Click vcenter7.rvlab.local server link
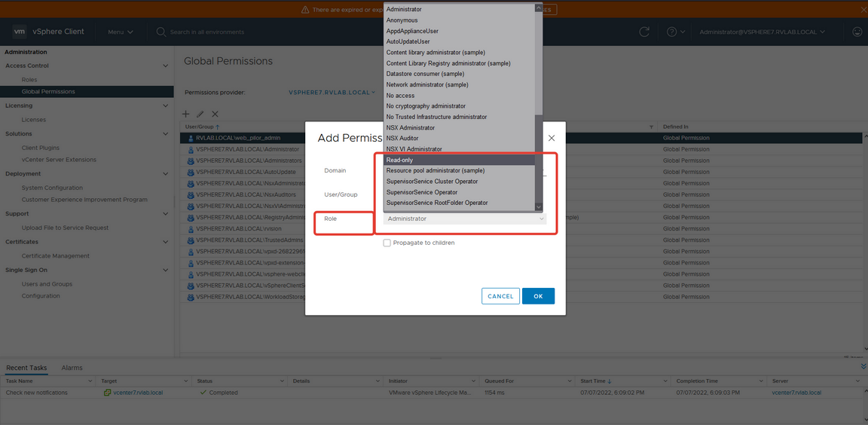The image size is (868, 425). pos(796,393)
